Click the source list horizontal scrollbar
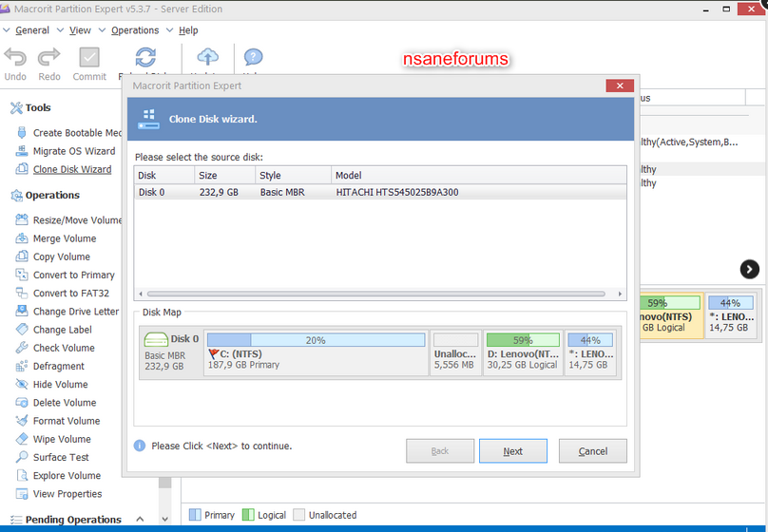This screenshot has height=532, width=768. (376, 294)
